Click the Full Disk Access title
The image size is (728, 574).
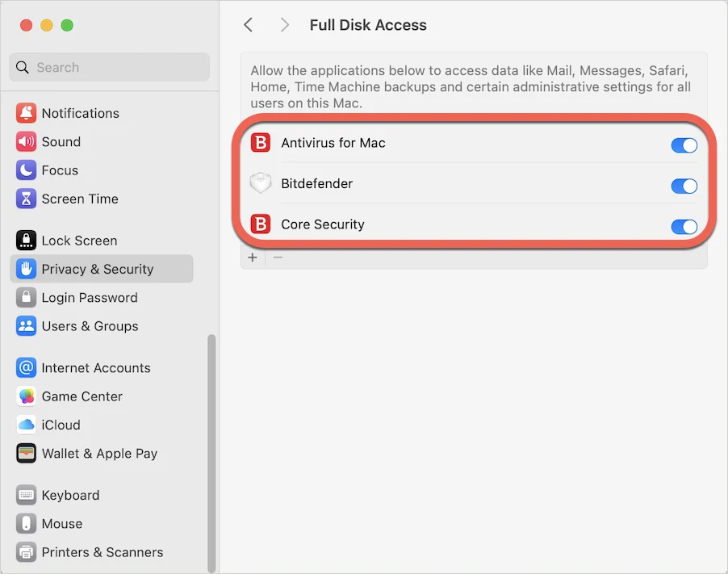[368, 25]
